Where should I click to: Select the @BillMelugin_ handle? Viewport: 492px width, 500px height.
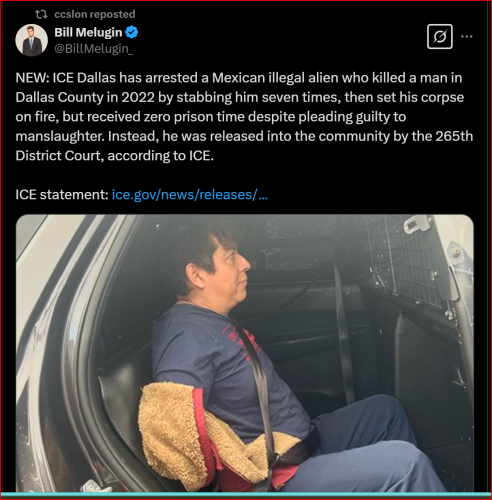click(x=94, y=49)
